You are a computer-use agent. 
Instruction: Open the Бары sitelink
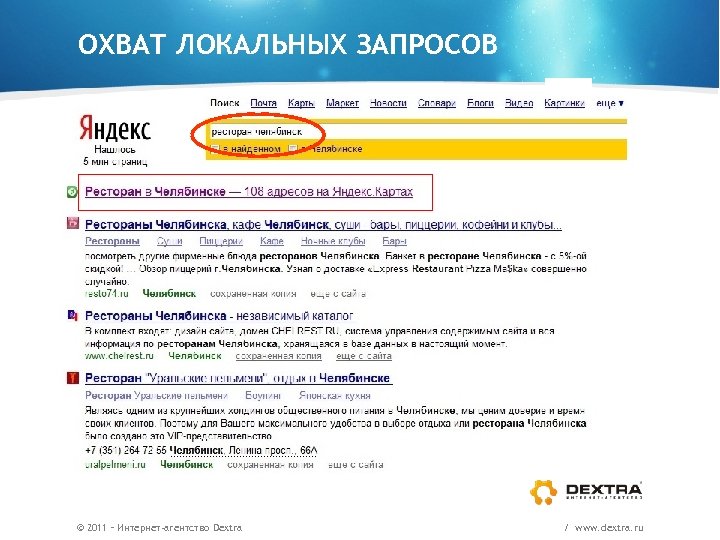[394, 241]
